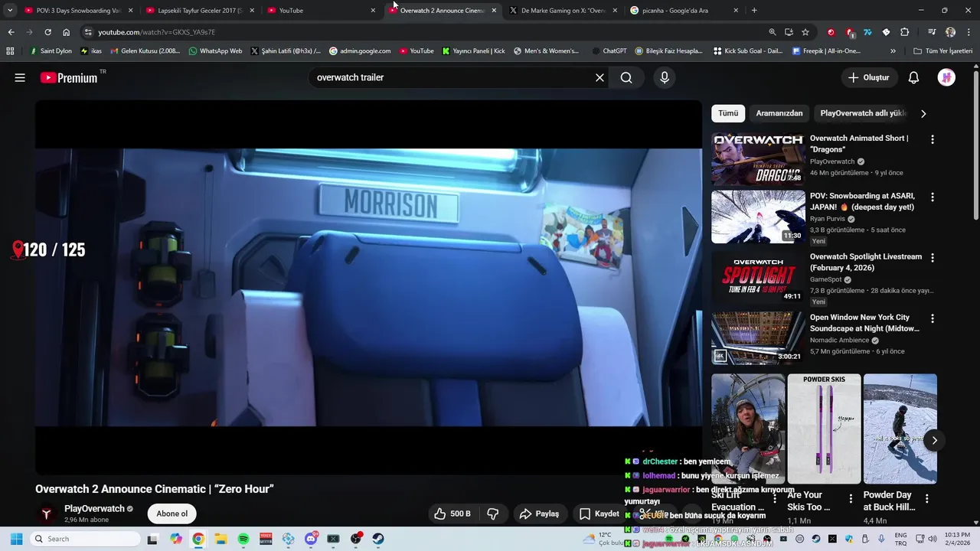Open the YouTube account avatar menu
The image size is (980, 551).
[946, 77]
